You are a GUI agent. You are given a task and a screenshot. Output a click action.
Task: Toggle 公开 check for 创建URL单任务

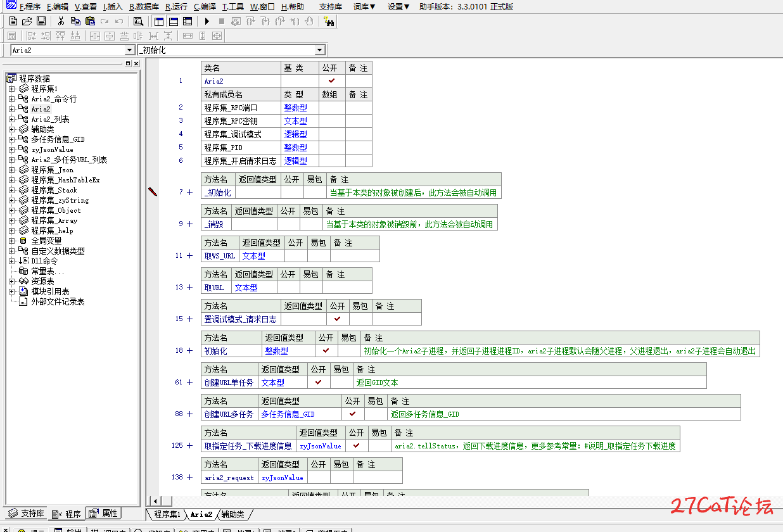click(x=319, y=383)
